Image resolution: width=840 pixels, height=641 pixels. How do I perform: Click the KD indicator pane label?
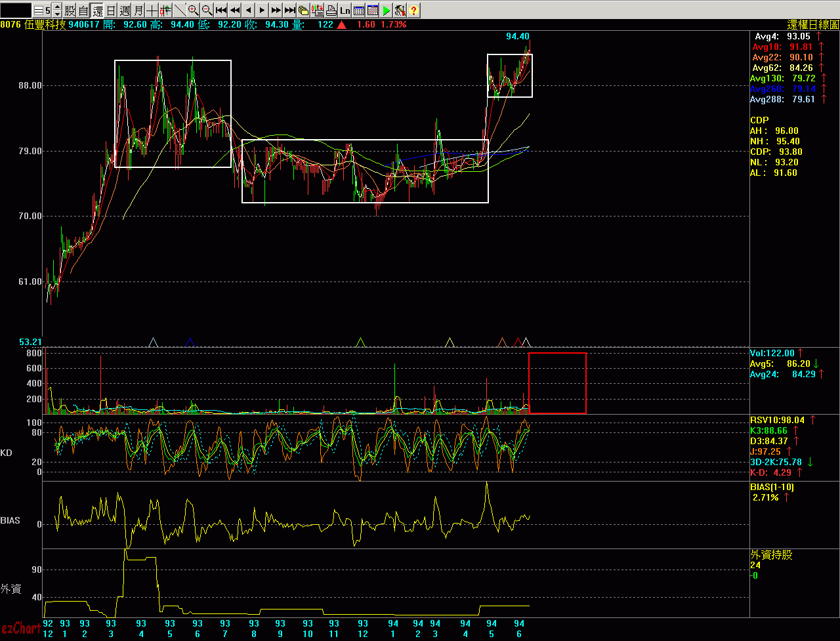[7, 453]
